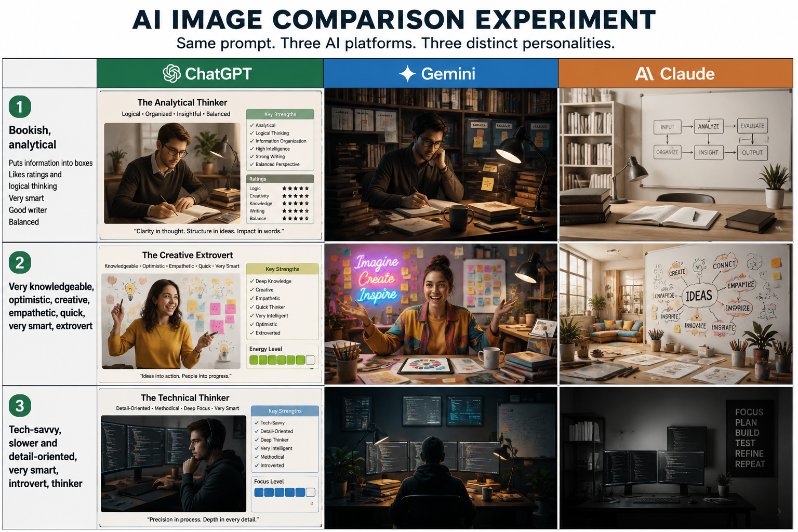Click the ORGANIZE box on Claude's whiteboard
The height and width of the screenshot is (532, 798).
[x=667, y=152]
